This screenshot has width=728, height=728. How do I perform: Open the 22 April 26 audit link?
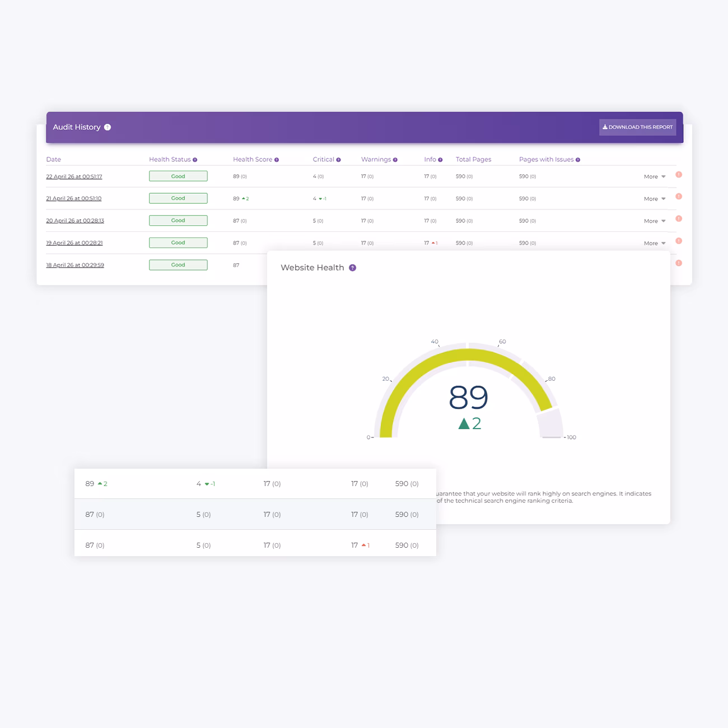click(74, 176)
